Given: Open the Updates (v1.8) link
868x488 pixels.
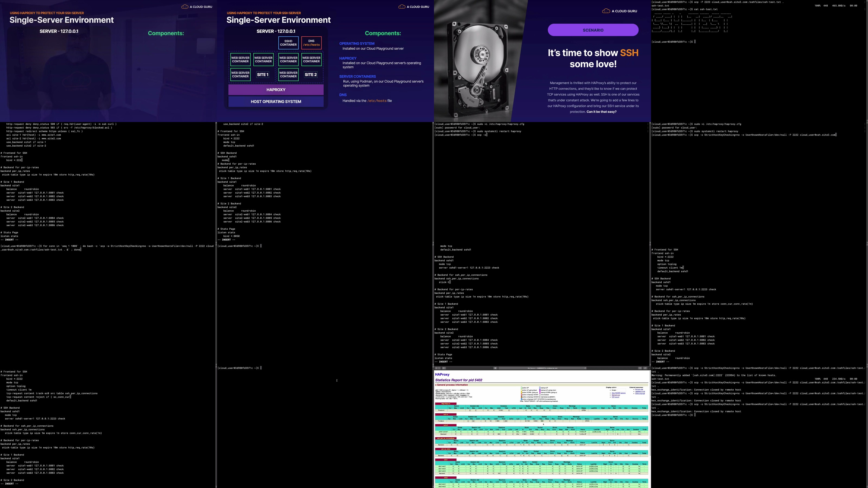Looking at the screenshot, I should click(640, 392).
